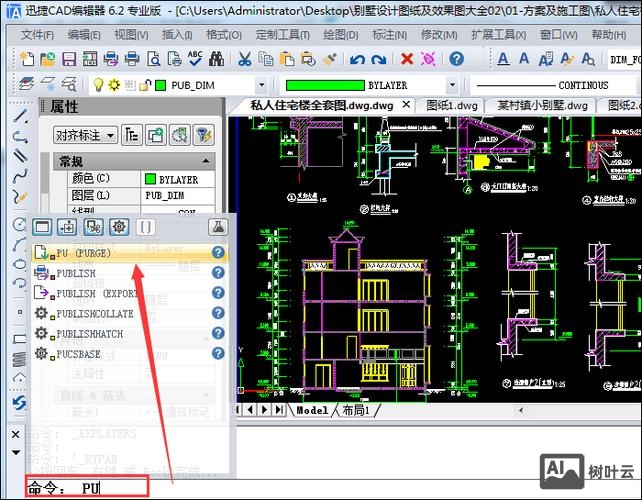This screenshot has width=642, height=500.
Task: Choose the PUCSBASE command suggestion
Action: coord(78,354)
